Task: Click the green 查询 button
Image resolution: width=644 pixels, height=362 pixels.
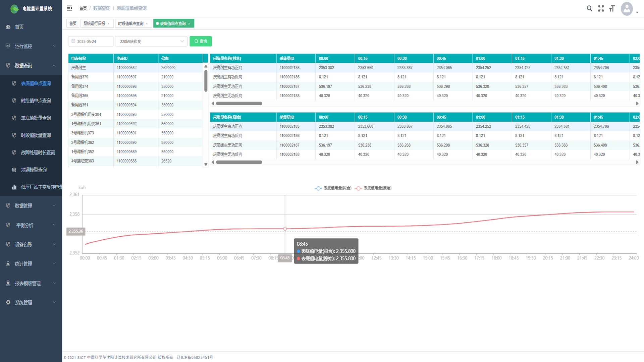Action: click(201, 41)
